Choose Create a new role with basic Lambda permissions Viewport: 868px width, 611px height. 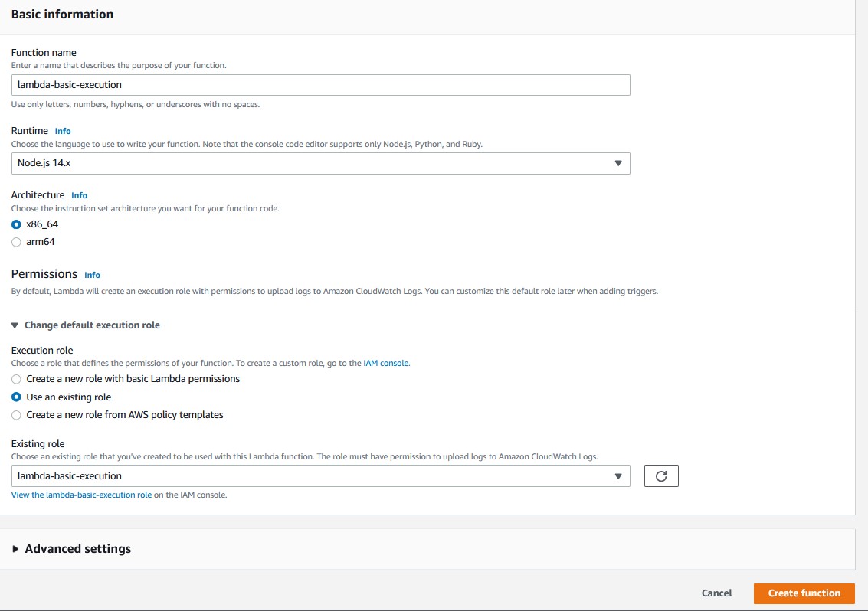tap(16, 379)
